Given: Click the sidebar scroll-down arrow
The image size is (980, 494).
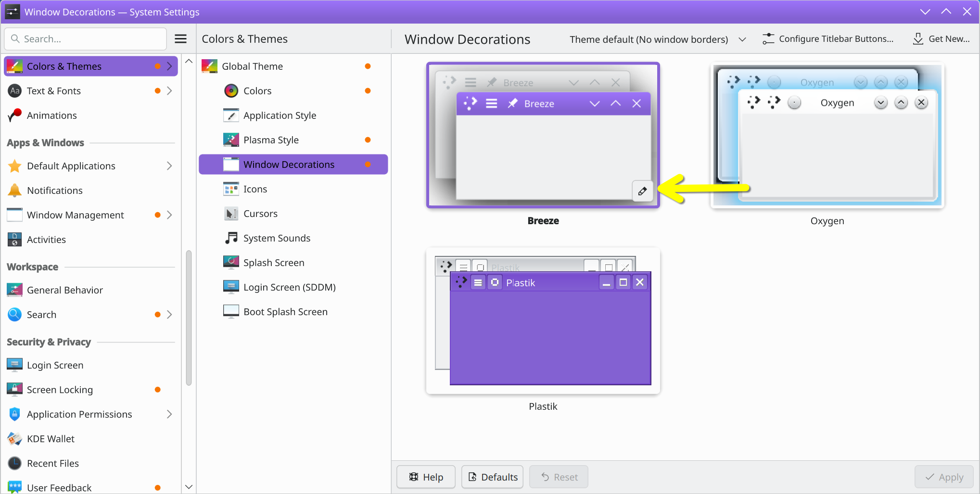Looking at the screenshot, I should [x=189, y=487].
